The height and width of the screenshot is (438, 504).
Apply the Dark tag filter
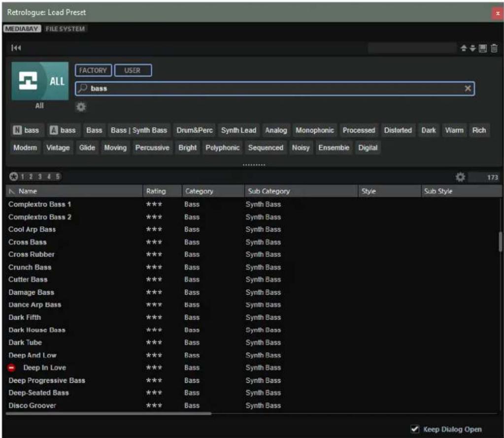pyautogui.click(x=429, y=130)
